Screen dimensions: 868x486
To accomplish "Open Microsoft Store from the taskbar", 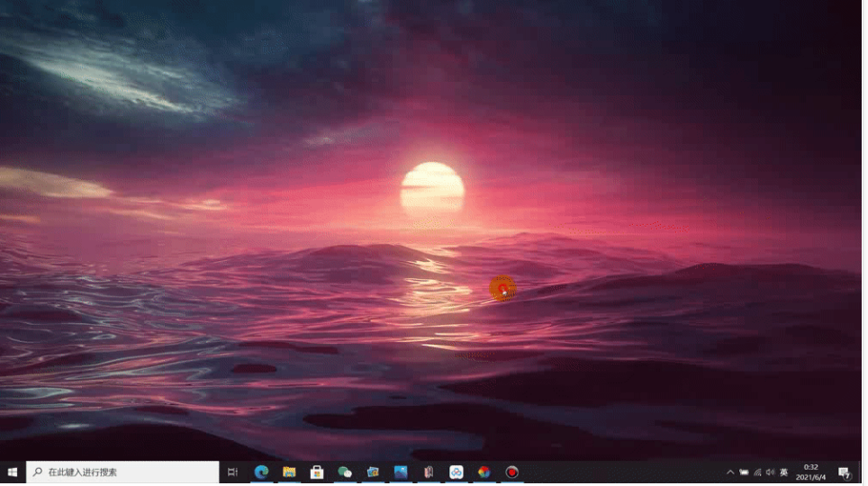I will (317, 472).
